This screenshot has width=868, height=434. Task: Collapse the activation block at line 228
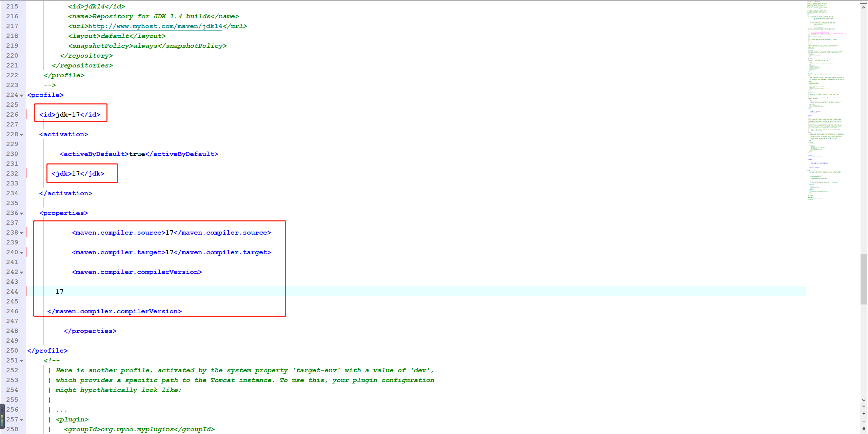[x=21, y=135]
